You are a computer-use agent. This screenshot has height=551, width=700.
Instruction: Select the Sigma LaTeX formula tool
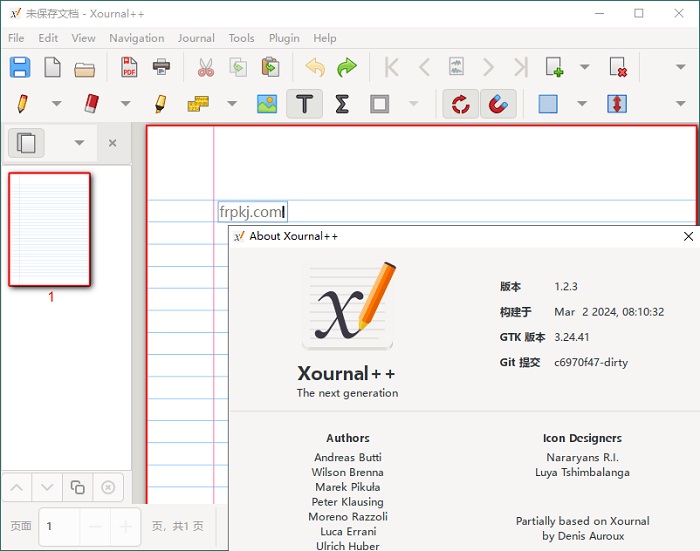click(342, 104)
